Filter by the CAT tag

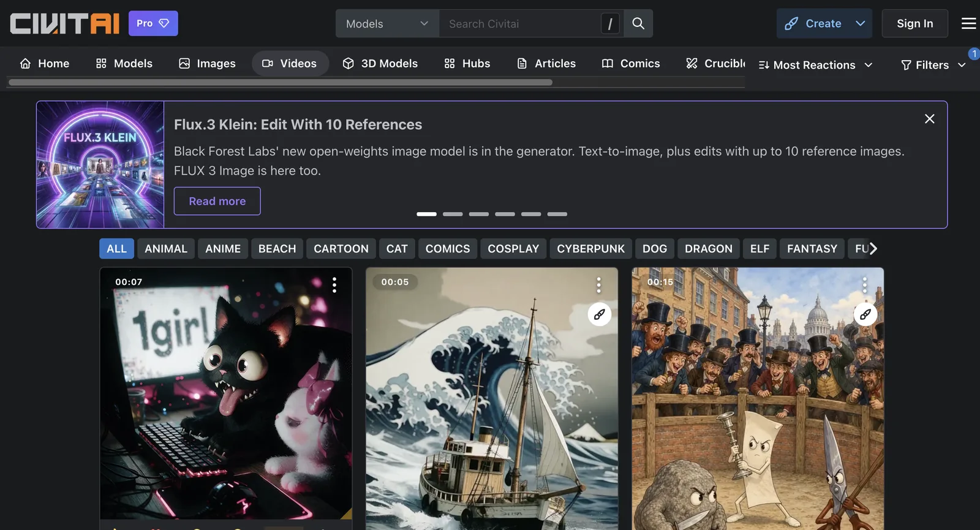pyautogui.click(x=397, y=249)
